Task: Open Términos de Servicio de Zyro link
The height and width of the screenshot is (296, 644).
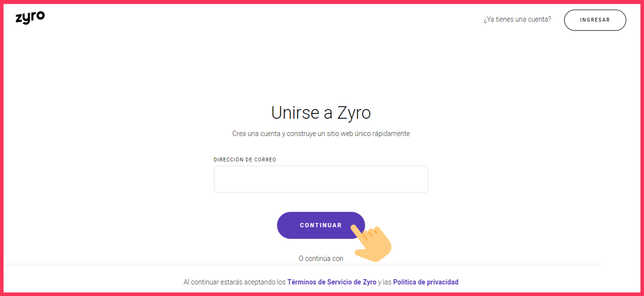Action: (332, 282)
